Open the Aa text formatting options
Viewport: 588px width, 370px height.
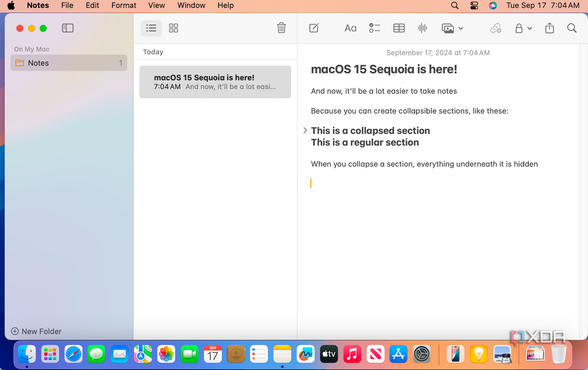point(350,28)
